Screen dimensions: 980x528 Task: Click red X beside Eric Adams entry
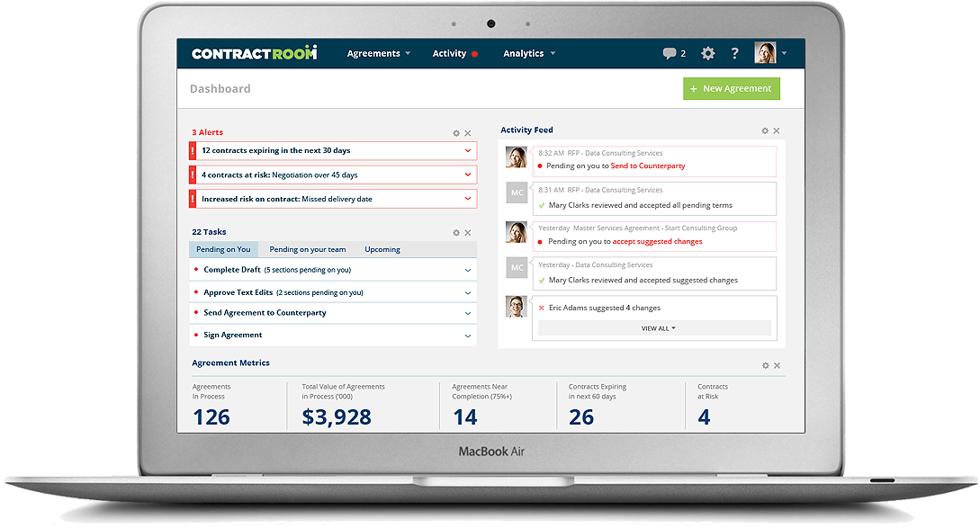[541, 308]
